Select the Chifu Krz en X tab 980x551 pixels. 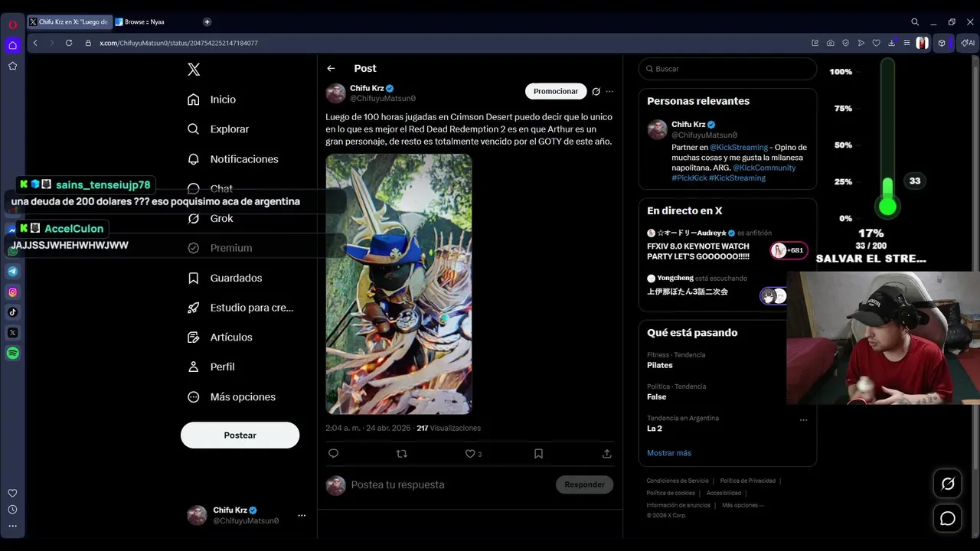coord(69,22)
